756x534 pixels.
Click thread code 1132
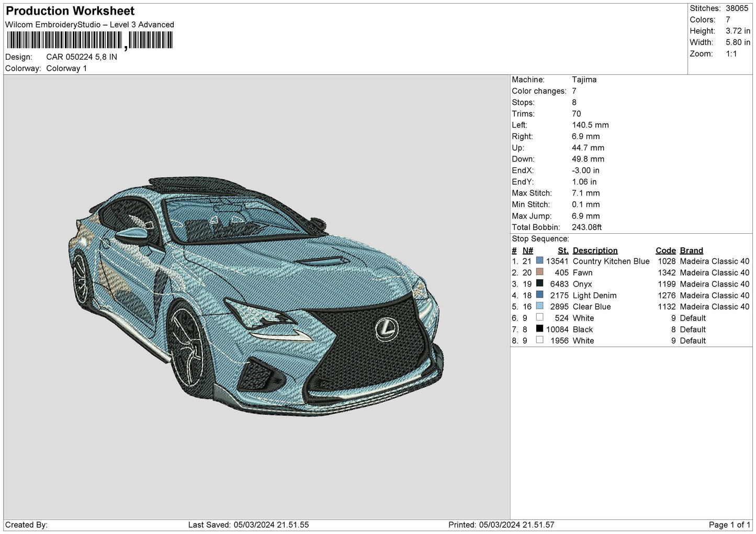coord(667,307)
